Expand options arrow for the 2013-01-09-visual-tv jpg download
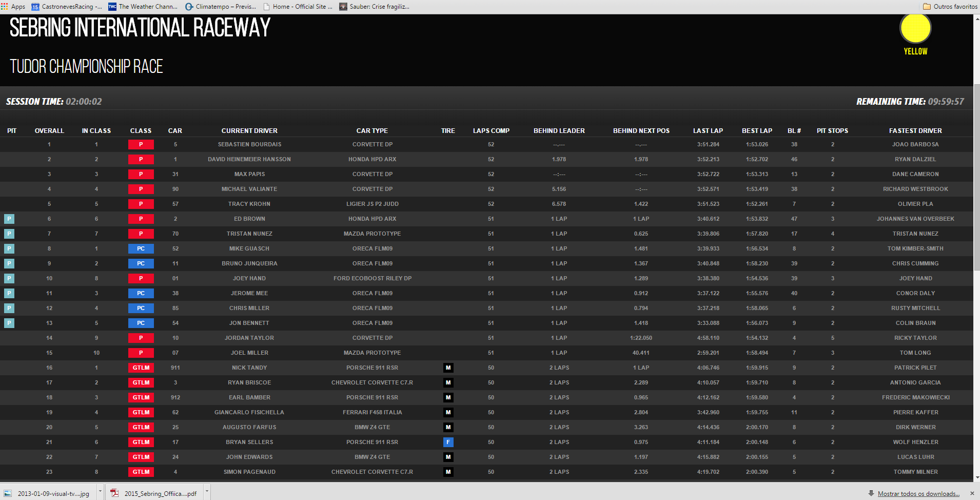Viewport: 980px width, 500px height. click(100, 492)
